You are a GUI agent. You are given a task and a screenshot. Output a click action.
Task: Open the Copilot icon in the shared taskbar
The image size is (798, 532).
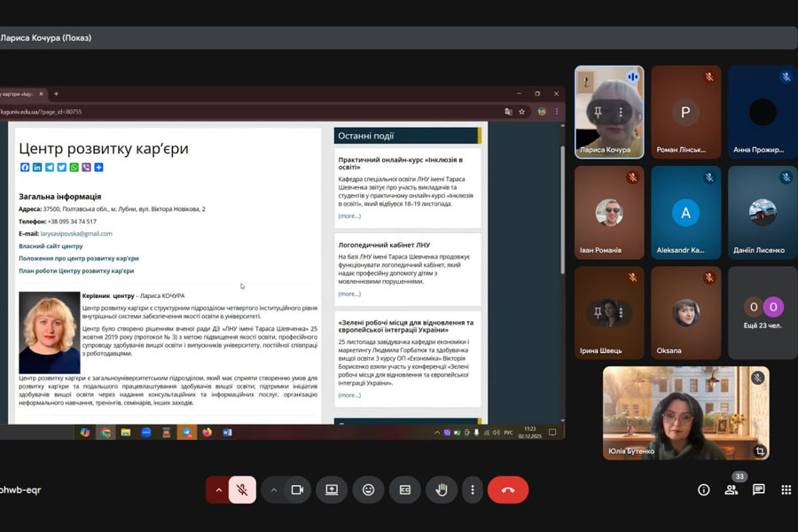(85, 432)
